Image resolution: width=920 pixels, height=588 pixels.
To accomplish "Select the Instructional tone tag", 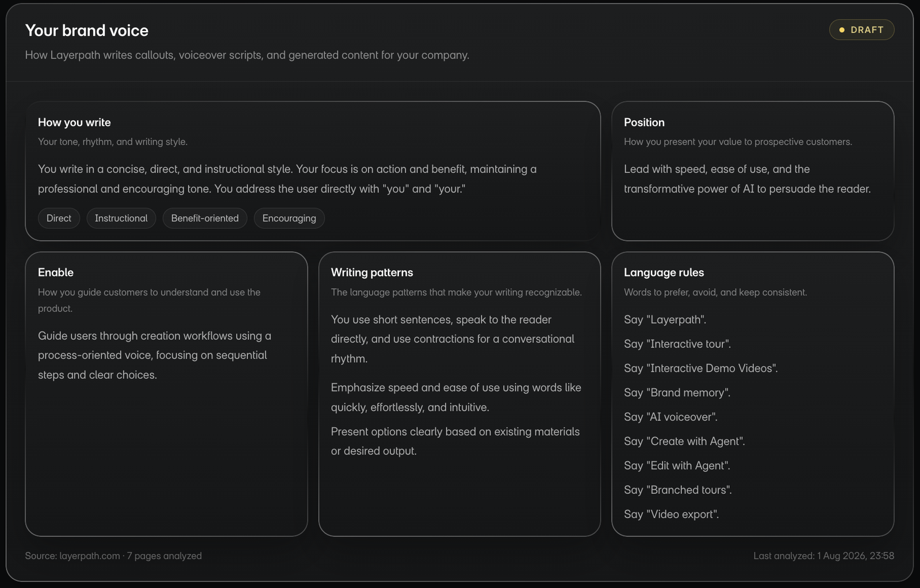I will (x=121, y=218).
